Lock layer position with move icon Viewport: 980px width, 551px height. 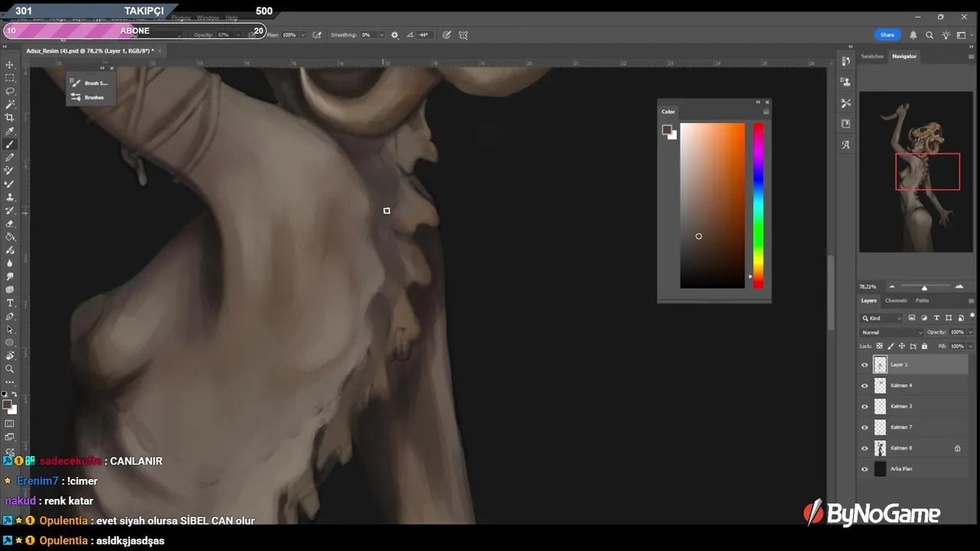[901, 346]
